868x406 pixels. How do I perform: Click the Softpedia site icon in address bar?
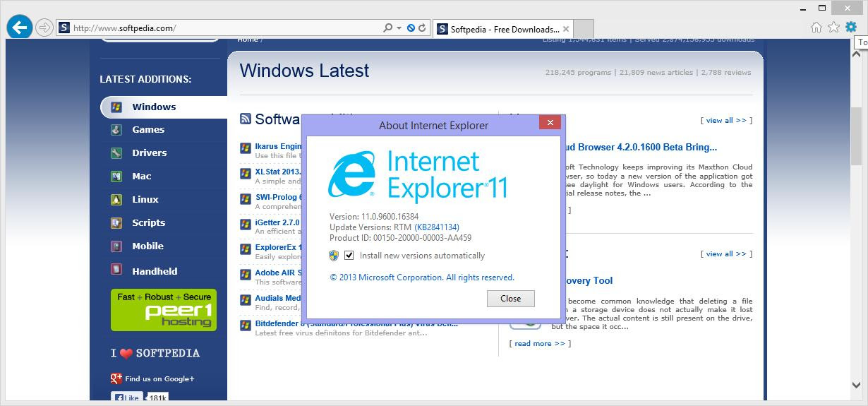[x=64, y=28]
